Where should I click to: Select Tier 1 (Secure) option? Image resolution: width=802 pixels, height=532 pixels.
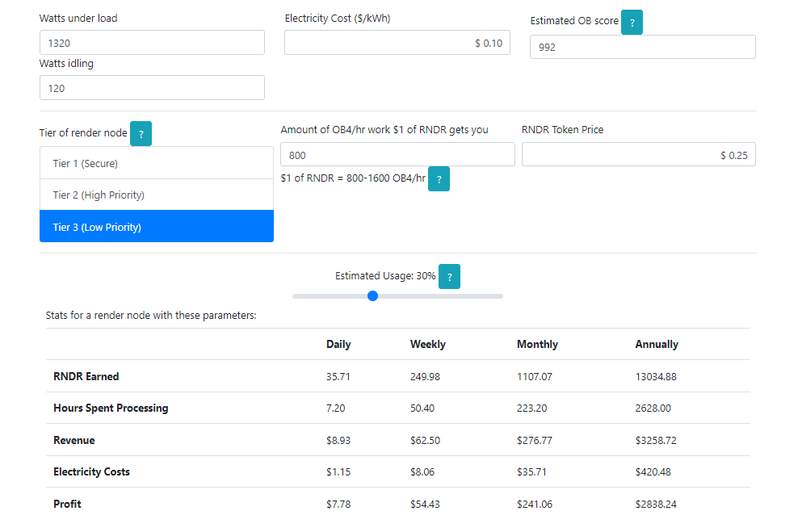pyautogui.click(x=157, y=163)
